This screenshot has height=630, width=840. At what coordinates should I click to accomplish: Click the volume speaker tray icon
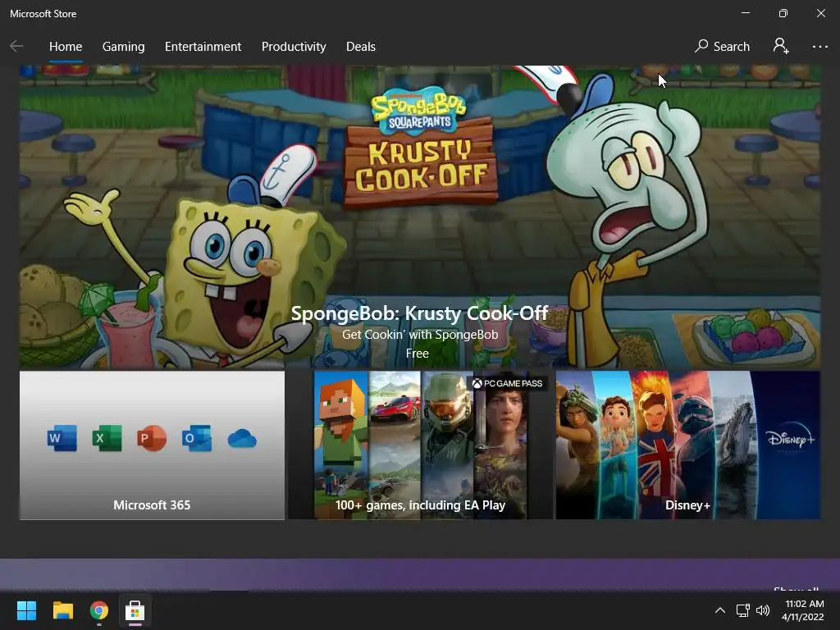coord(763,610)
